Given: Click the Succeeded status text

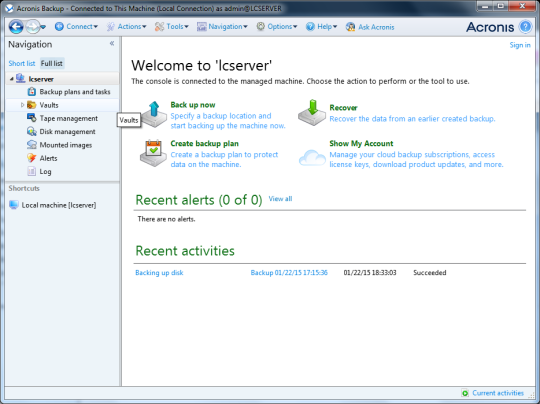Looking at the screenshot, I should pyautogui.click(x=430, y=273).
